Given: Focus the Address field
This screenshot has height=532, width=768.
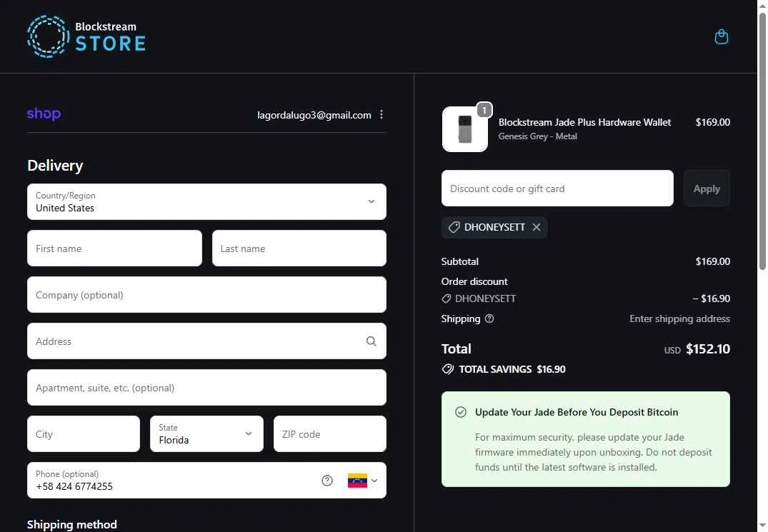Looking at the screenshot, I should coord(206,341).
